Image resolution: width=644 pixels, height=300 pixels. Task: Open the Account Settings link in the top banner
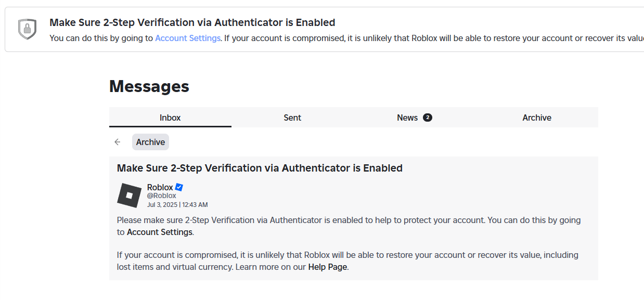[x=188, y=38]
